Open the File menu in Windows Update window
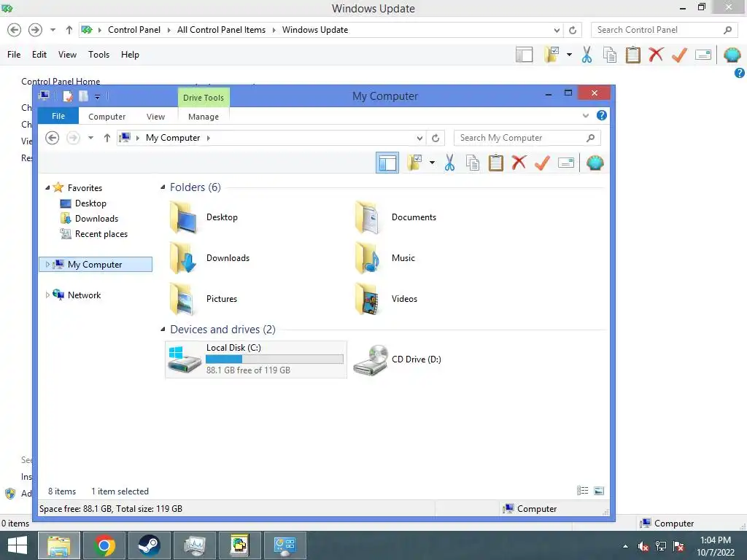747x560 pixels. pos(14,55)
